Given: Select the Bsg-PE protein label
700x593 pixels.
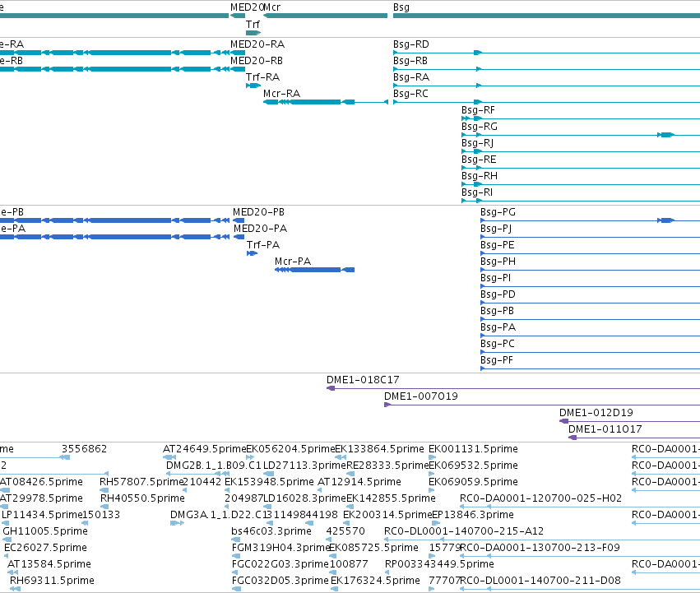Looking at the screenshot, I should coord(498,245).
